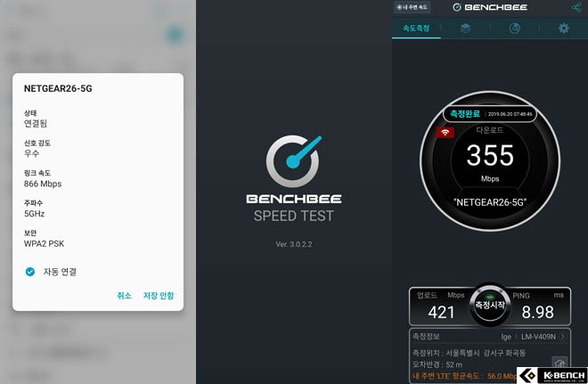
Task: Select the 우수 signal strength value
Action: [x=31, y=153]
